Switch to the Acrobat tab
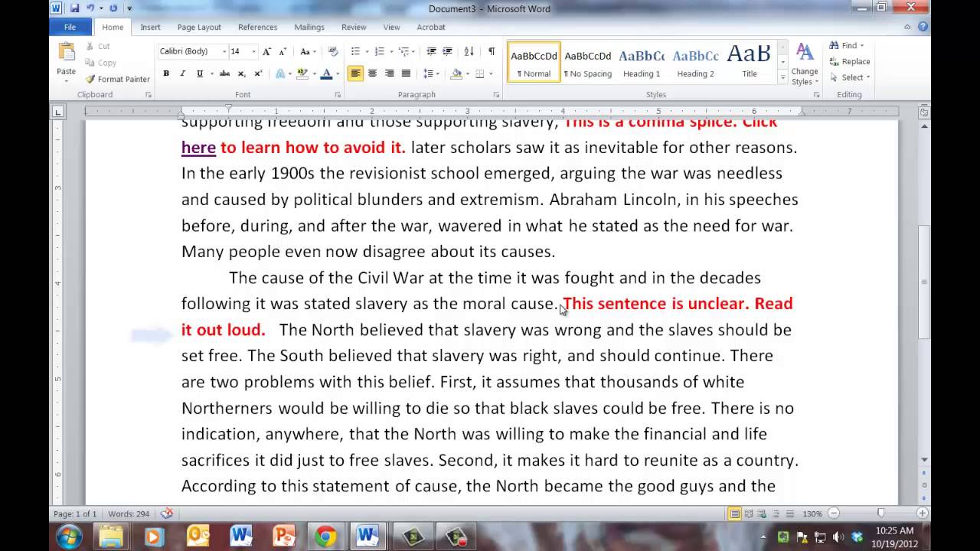980x551 pixels. point(431,27)
